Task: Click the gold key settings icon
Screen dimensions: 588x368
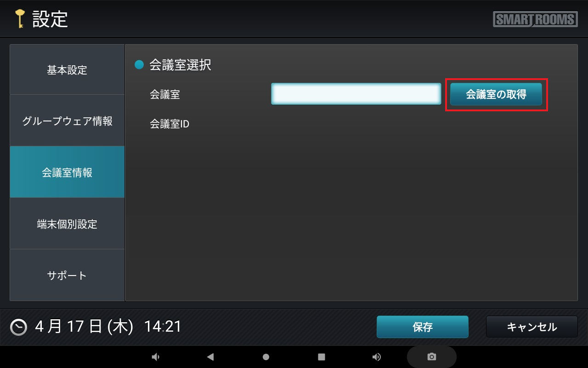Action: click(19, 19)
